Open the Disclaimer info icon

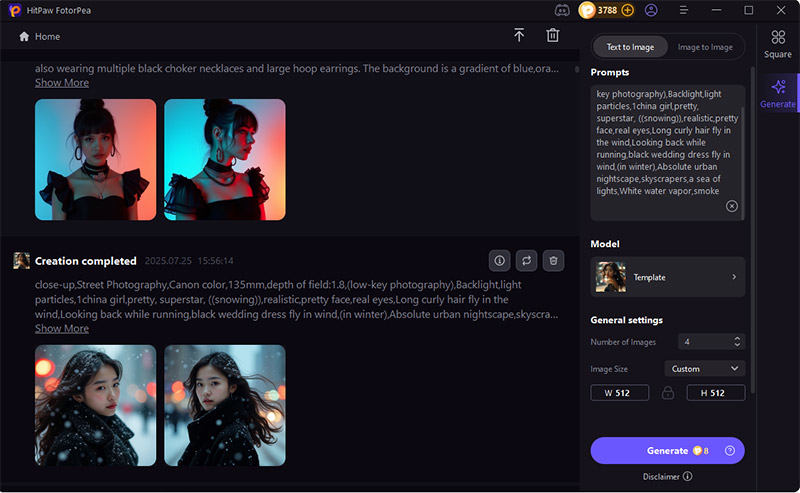click(x=688, y=476)
